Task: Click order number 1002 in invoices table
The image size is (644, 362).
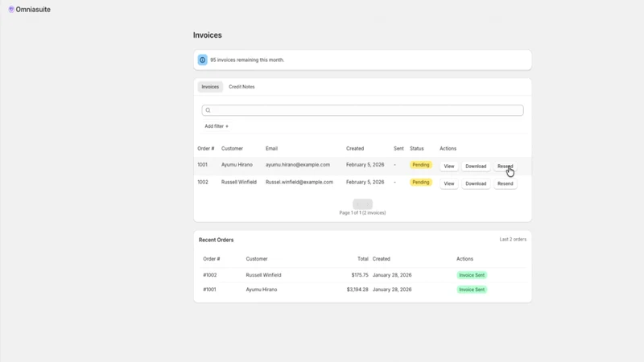Action: click(203, 182)
